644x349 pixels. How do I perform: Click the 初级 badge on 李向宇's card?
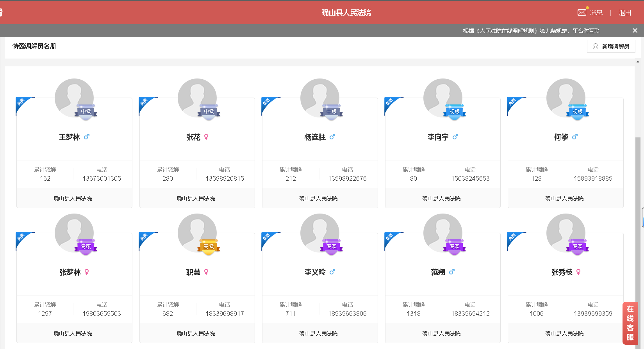(455, 112)
